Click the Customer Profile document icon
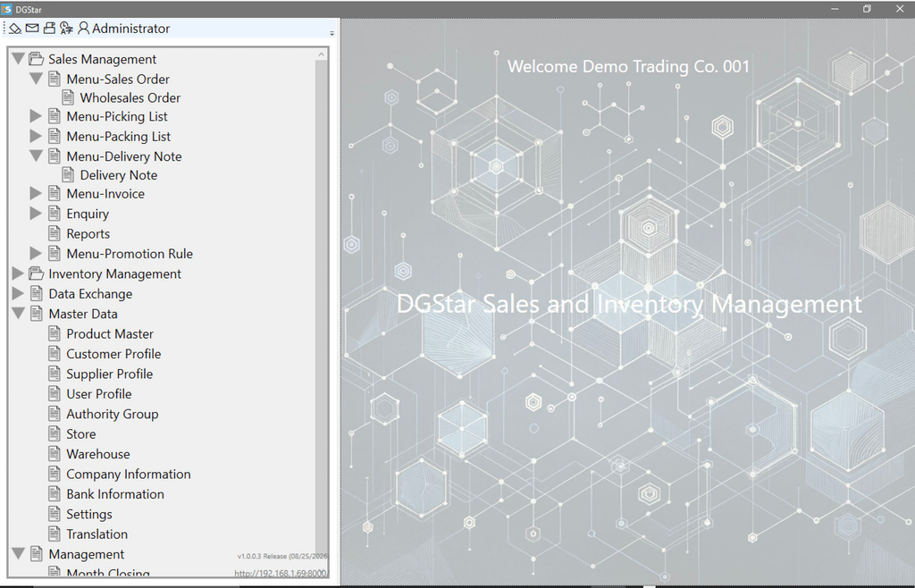Screen dimensions: 915x588 [55, 354]
